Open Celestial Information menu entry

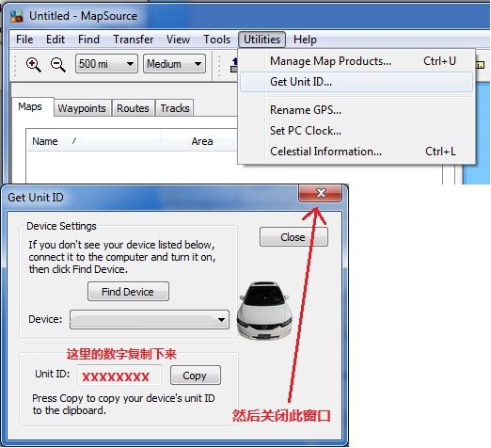[x=356, y=152]
